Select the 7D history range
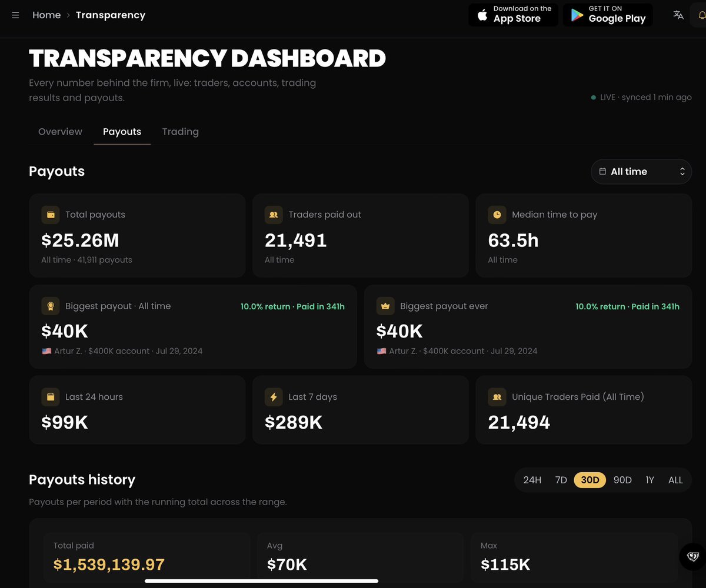The height and width of the screenshot is (588, 706). pyautogui.click(x=561, y=480)
